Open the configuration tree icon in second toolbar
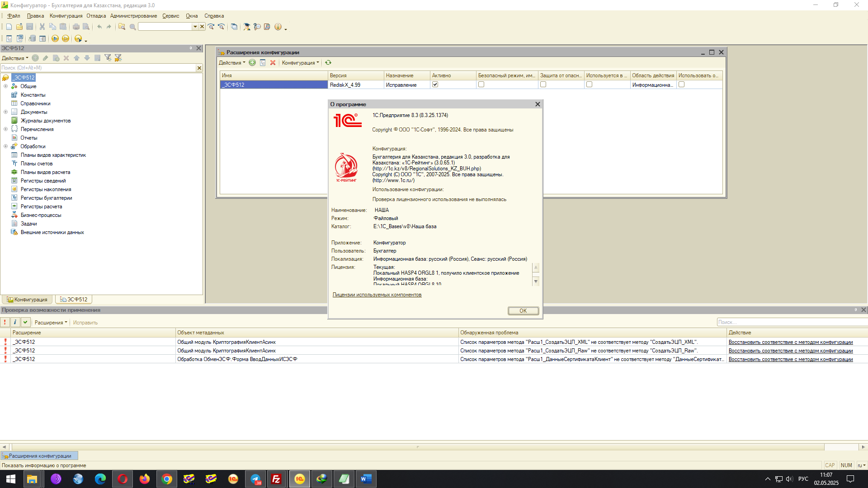868x488 pixels. (x=9, y=39)
